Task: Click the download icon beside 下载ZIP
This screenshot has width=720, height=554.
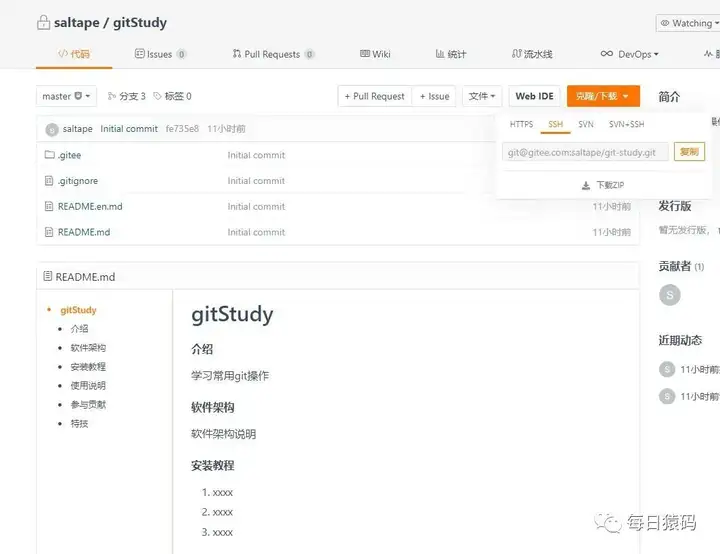Action: [585, 186]
